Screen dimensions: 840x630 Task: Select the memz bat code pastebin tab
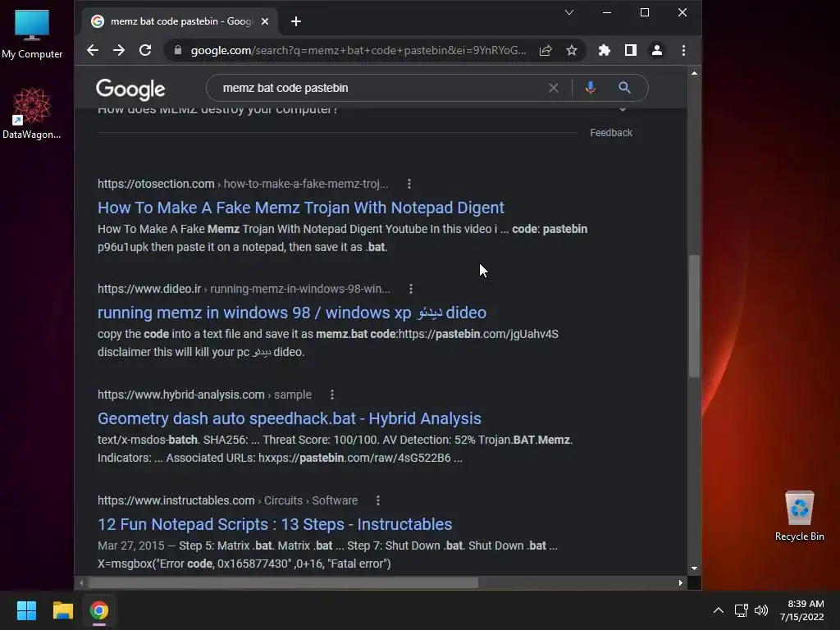(180, 21)
